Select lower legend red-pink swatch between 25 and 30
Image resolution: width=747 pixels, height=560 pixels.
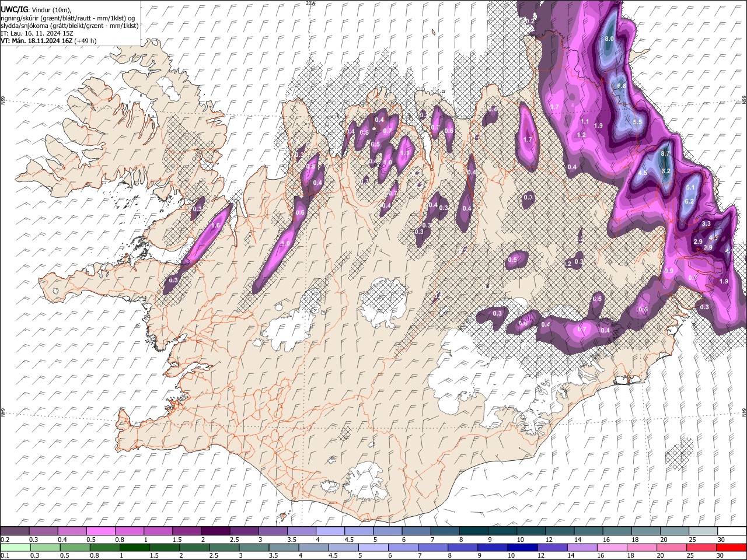[700, 547]
